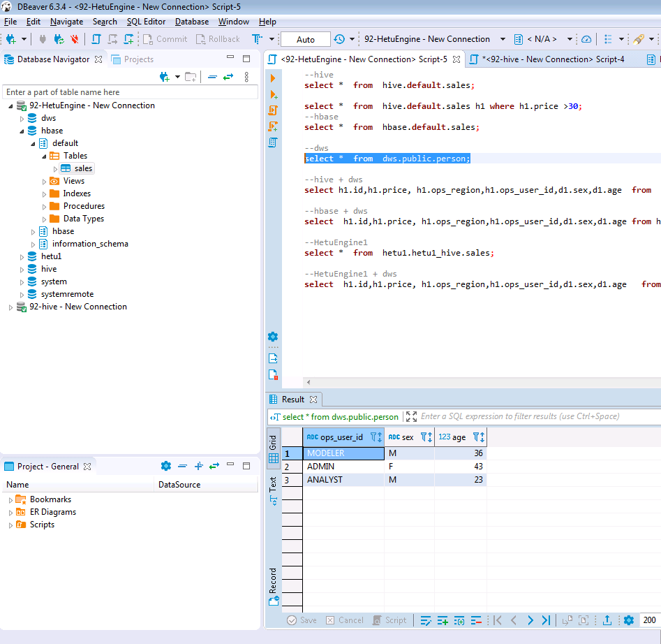
Task: Click the Link with Editor navigator icon
Action: [228, 77]
